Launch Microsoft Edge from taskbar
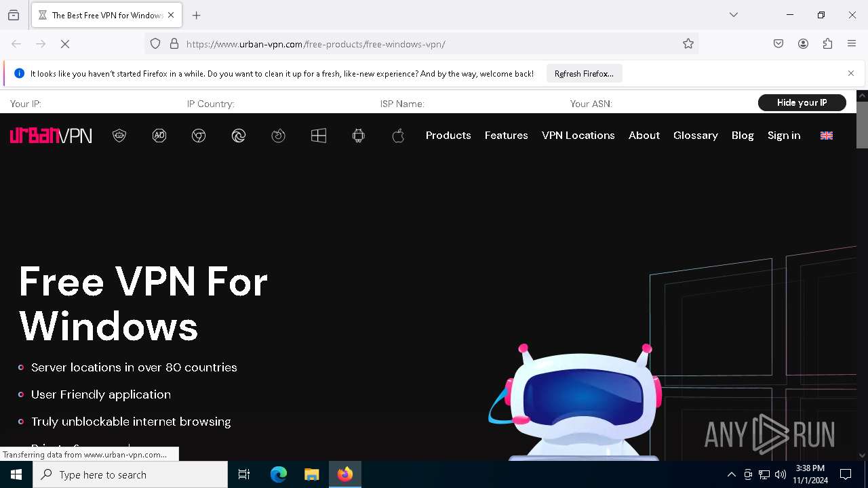The height and width of the screenshot is (488, 868). point(279,474)
